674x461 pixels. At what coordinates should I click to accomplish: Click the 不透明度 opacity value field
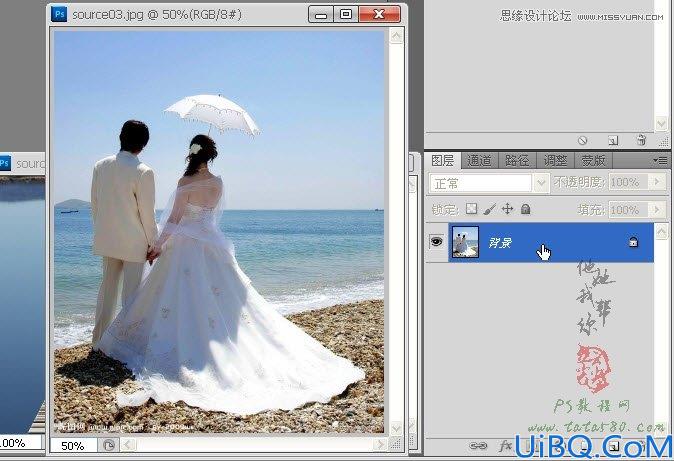click(x=628, y=182)
